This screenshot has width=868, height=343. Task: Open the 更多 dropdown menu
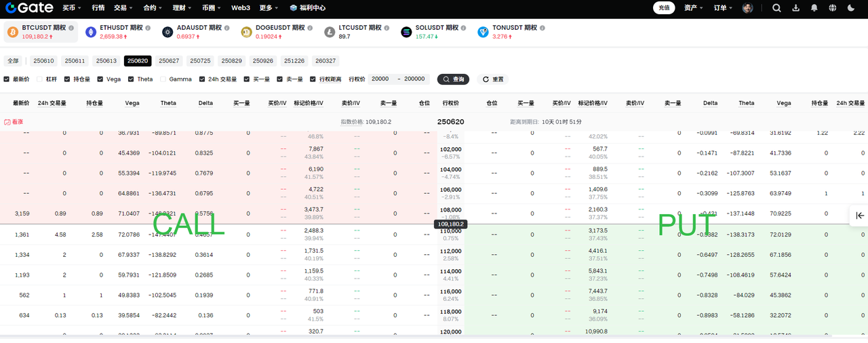[269, 8]
